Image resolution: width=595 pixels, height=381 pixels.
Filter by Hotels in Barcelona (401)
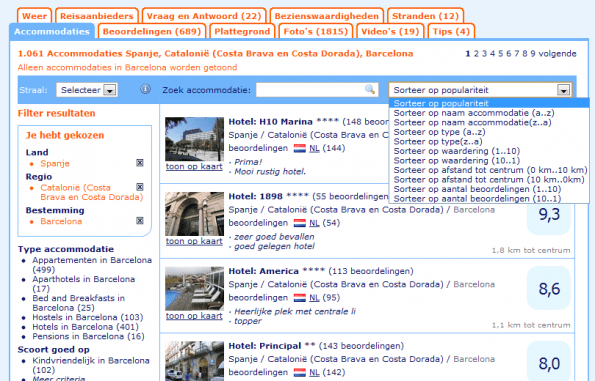pos(85,327)
